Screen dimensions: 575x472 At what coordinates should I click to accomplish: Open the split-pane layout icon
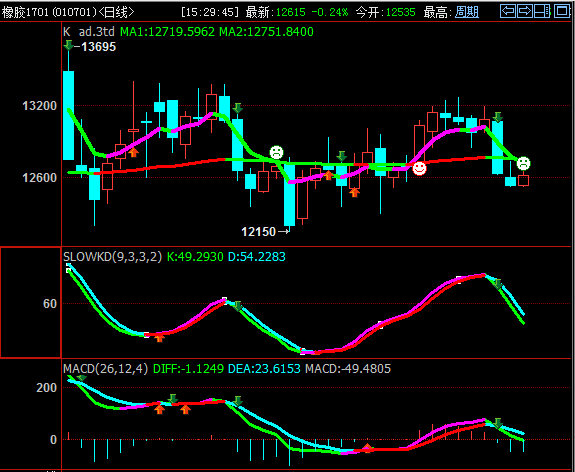[x=543, y=11]
